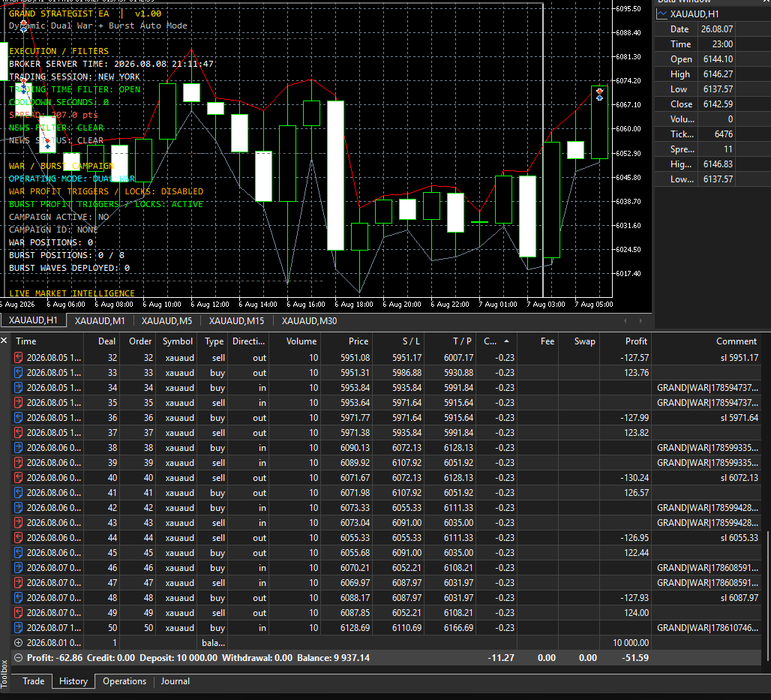Click the deal icon in row 43

(18, 522)
